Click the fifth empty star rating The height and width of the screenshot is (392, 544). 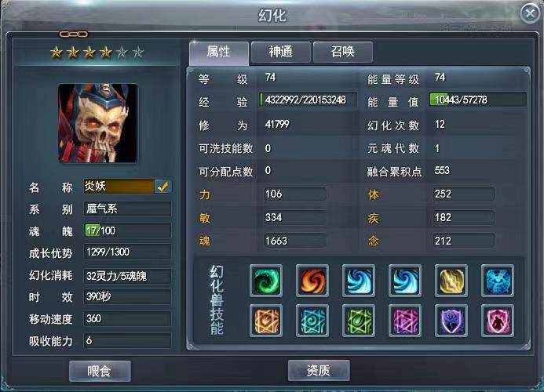click(122, 53)
